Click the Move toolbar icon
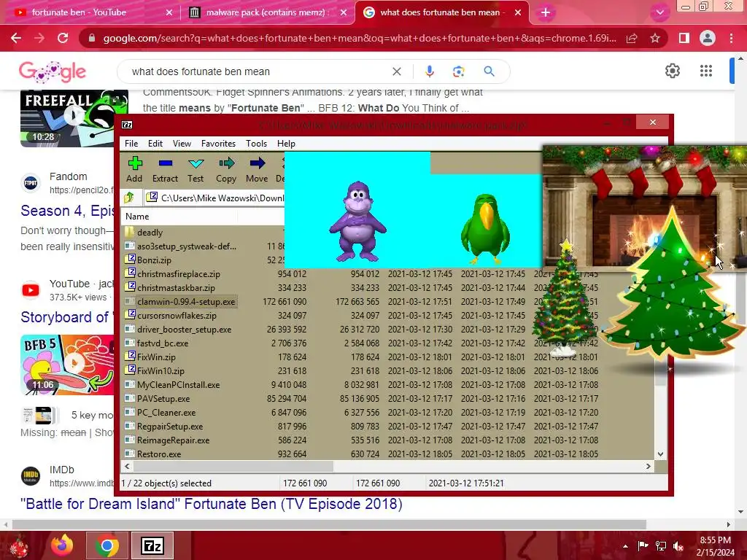747x560 pixels. click(x=257, y=169)
